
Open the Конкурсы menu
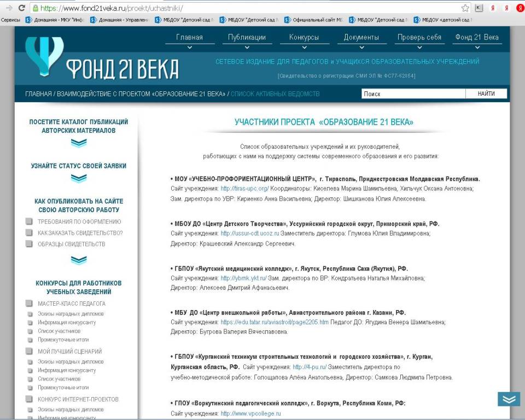304,37
